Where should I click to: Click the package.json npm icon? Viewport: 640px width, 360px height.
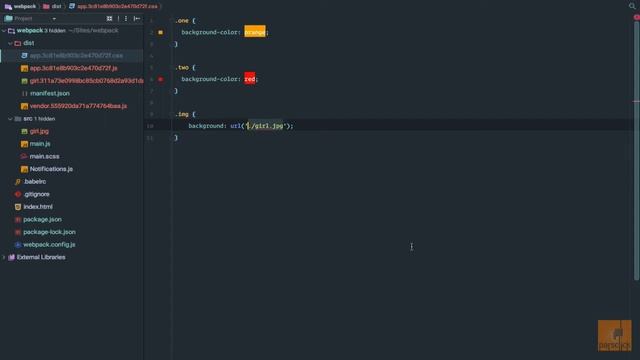point(18,220)
